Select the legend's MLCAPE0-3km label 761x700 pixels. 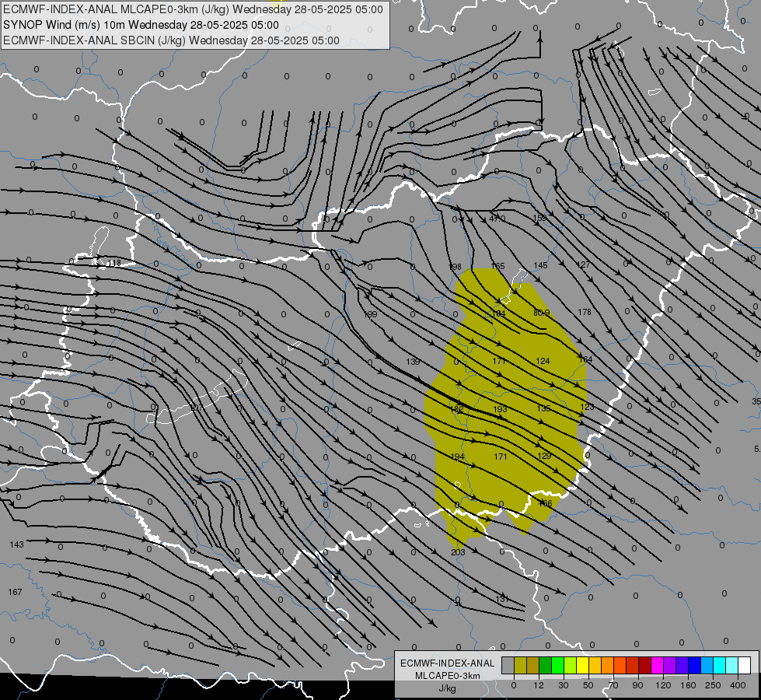tap(448, 676)
